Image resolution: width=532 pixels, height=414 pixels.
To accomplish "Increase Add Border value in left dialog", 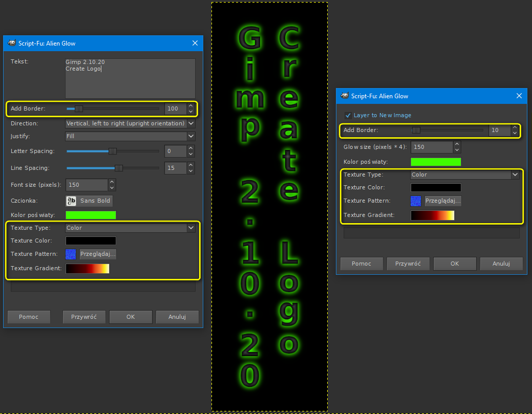I will [190, 106].
